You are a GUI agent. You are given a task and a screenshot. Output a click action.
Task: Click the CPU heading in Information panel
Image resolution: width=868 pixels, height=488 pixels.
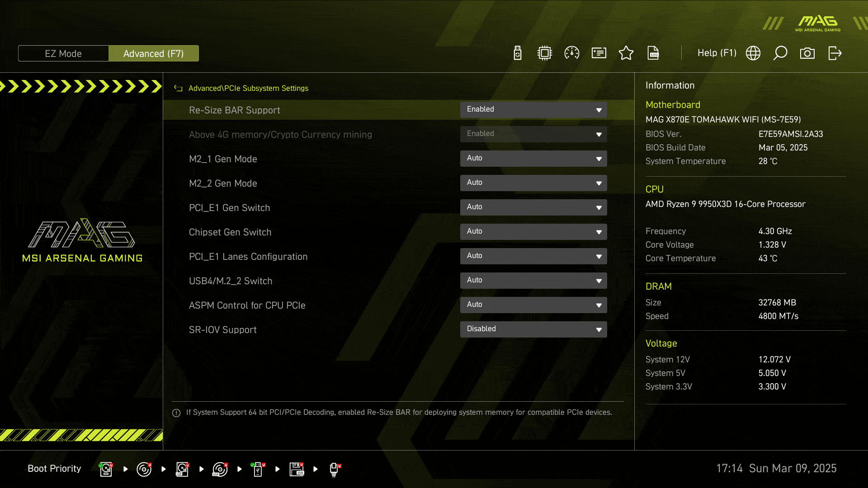[x=654, y=189]
